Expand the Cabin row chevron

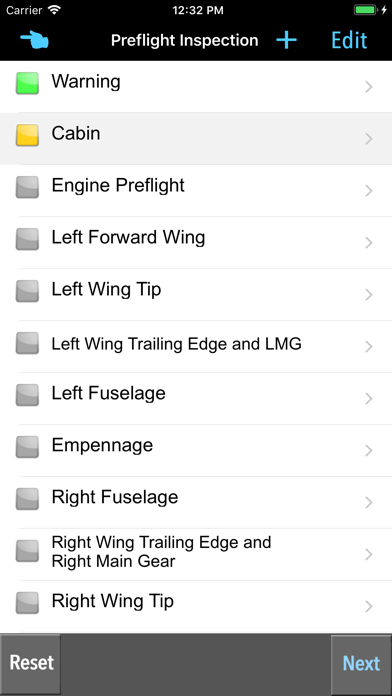pyautogui.click(x=368, y=139)
